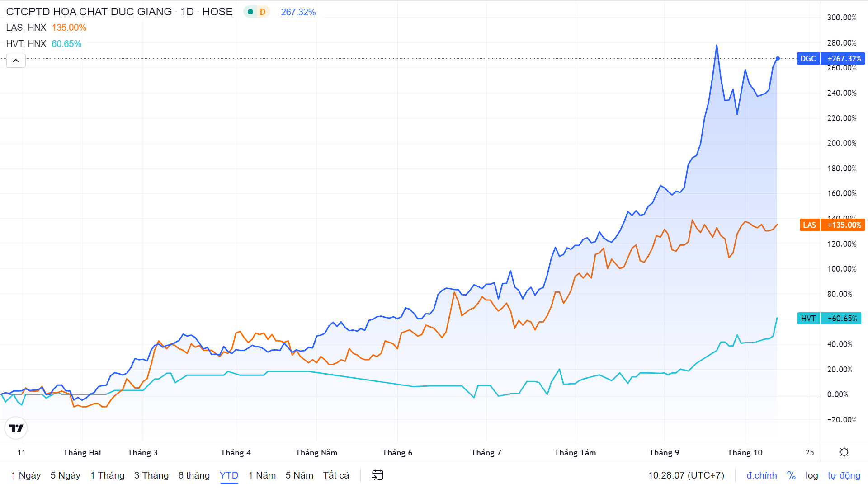Open 'đ.chỉnh' adjustment option
The image size is (868, 488).
[761, 475]
